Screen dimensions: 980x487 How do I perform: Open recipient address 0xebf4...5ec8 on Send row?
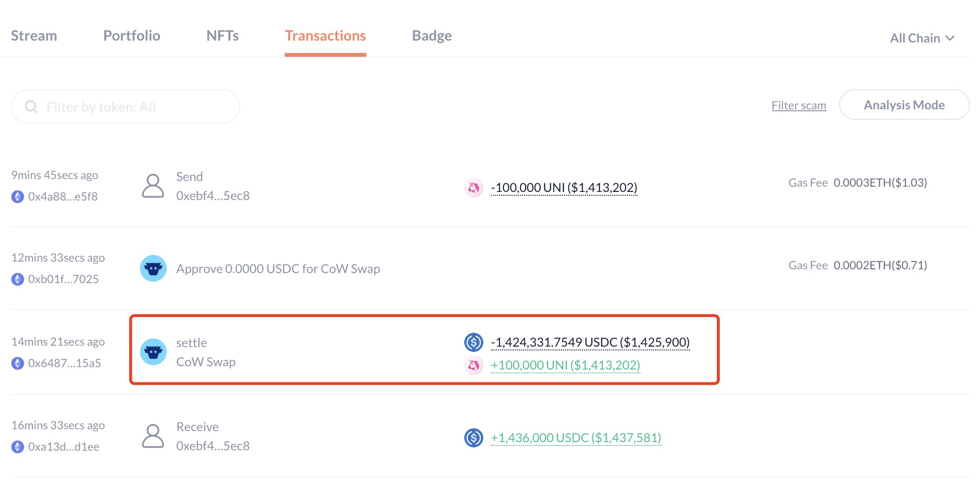pos(213,196)
